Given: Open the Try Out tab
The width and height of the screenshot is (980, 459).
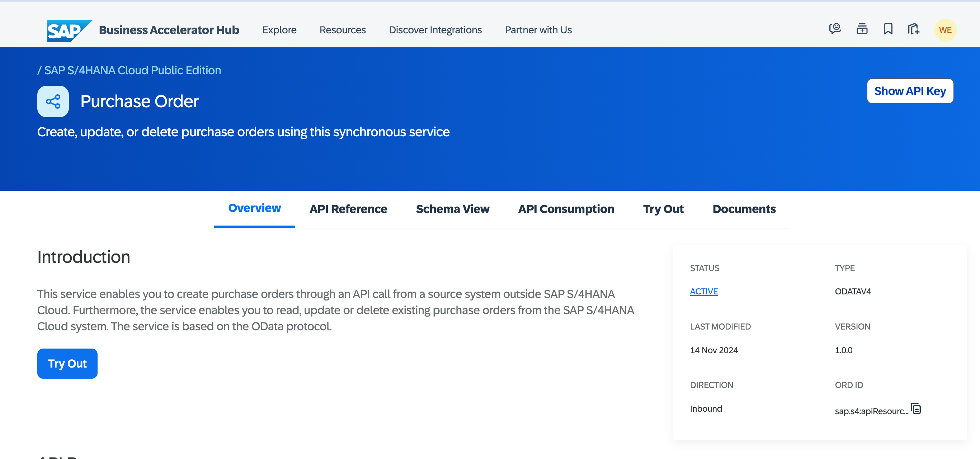Looking at the screenshot, I should (663, 209).
